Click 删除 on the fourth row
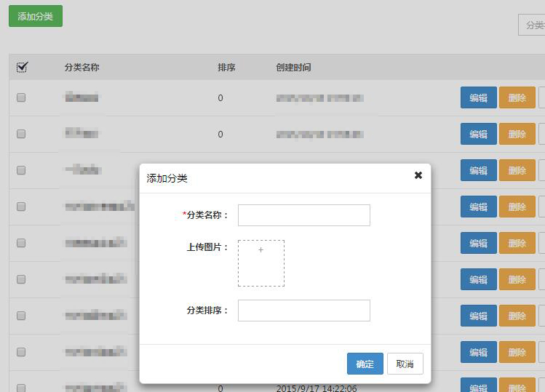Viewport: 545px width, 392px height. (517, 207)
